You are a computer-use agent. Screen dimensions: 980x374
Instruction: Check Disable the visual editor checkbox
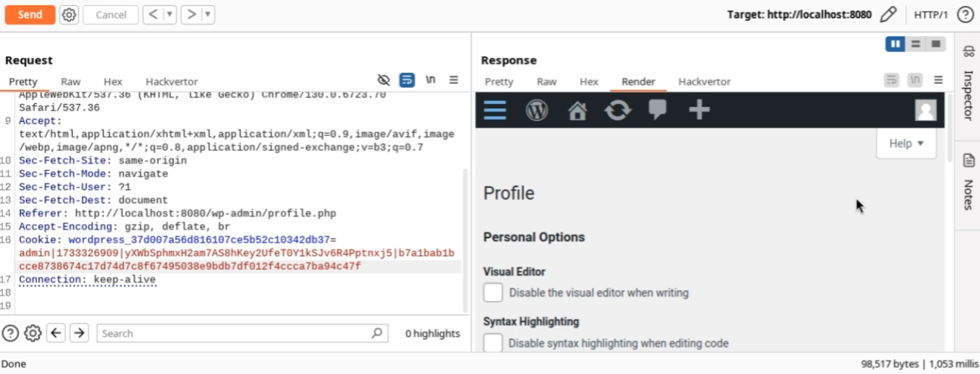(x=493, y=293)
